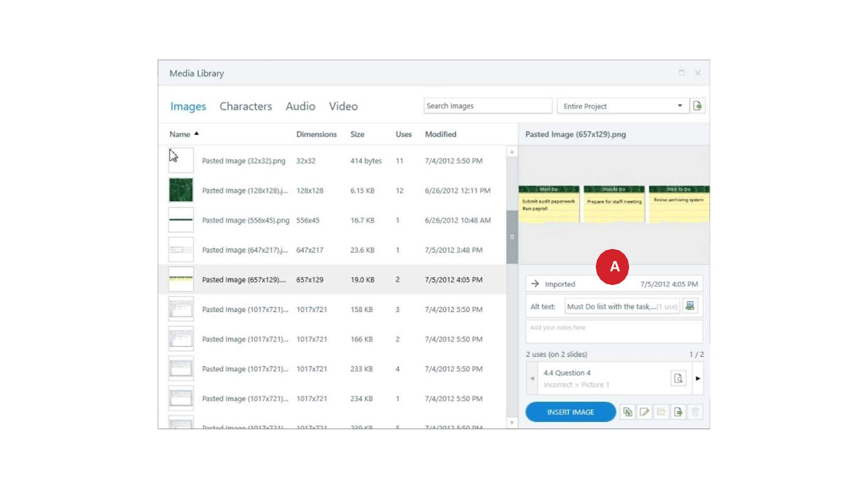The image size is (868, 489).
Task: Click the list scrollbar down arrow
Action: 512,423
